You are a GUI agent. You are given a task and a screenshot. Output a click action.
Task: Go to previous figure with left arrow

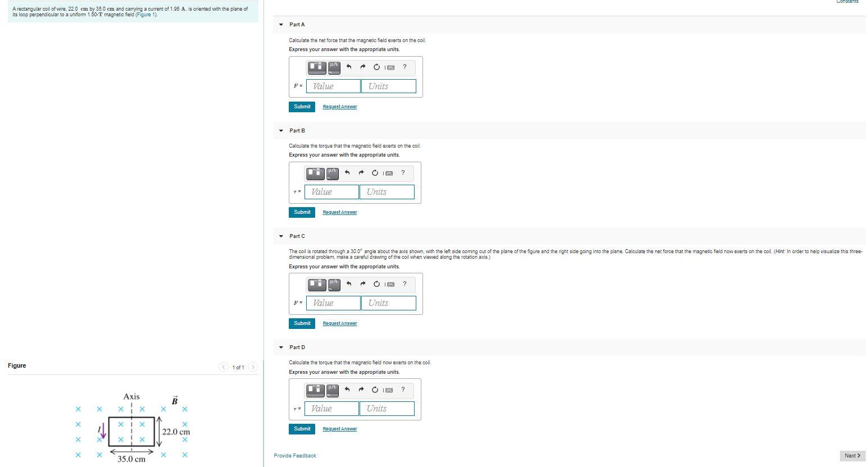[x=224, y=367]
